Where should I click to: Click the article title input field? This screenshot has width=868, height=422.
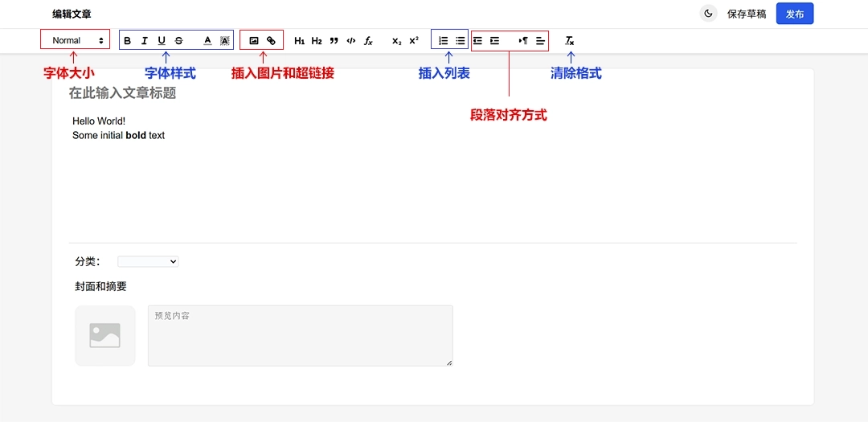tap(241, 93)
